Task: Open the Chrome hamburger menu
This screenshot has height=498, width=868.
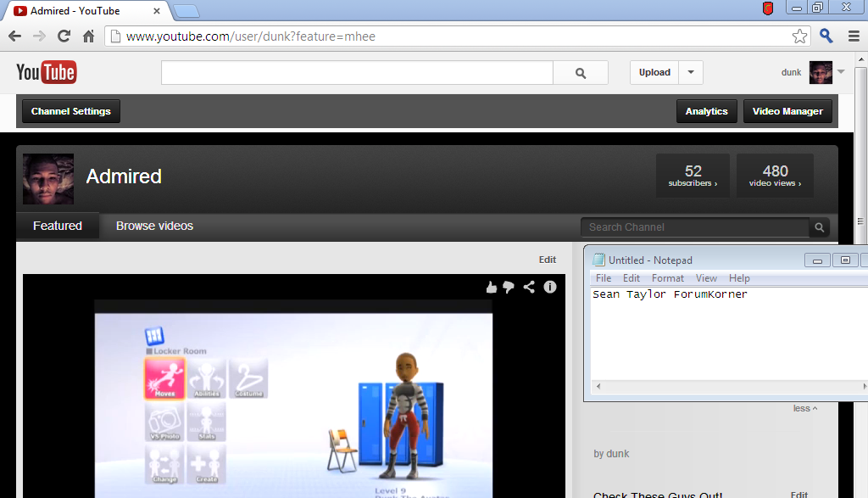Action: pyautogui.click(x=854, y=36)
